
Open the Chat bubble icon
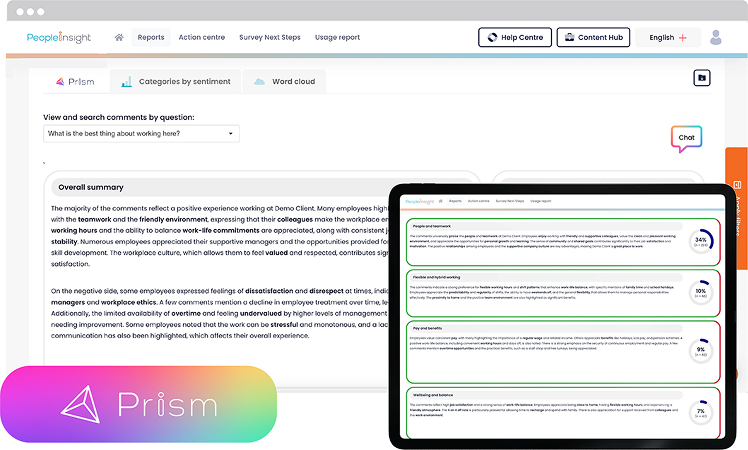[x=686, y=138]
